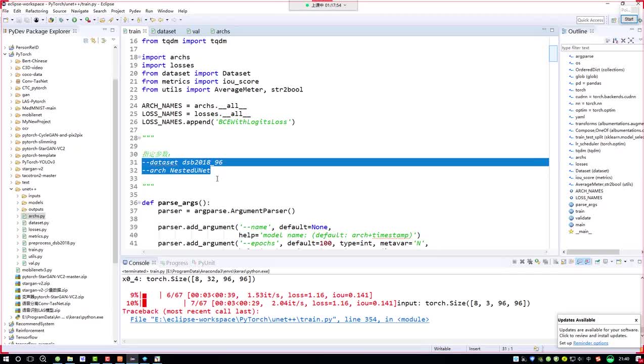Minimize the PyDev Package Explorer panel
Screen dimensions: 644x364
105,29
